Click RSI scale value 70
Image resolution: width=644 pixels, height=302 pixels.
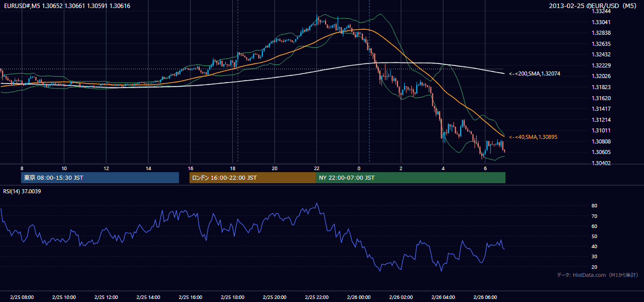595,216
